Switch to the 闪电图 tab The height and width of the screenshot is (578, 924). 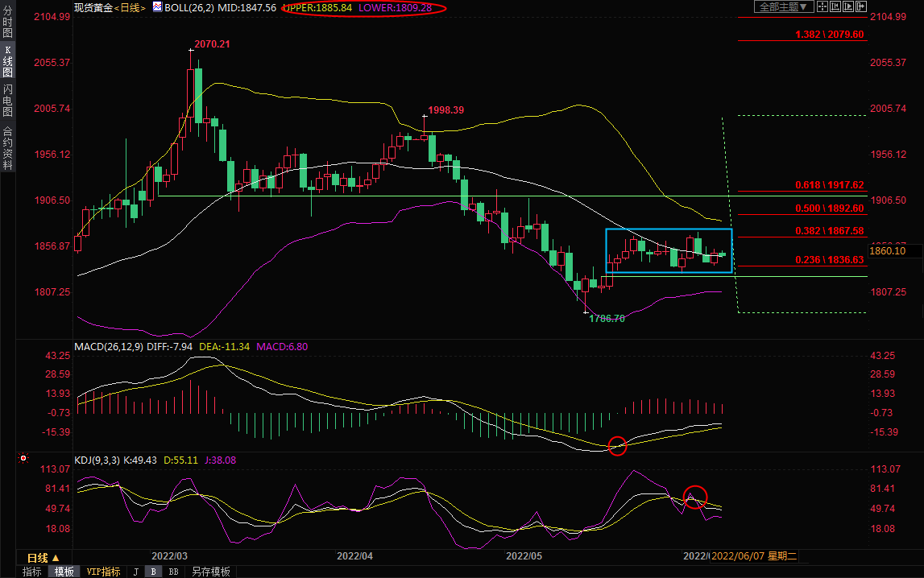[7, 99]
